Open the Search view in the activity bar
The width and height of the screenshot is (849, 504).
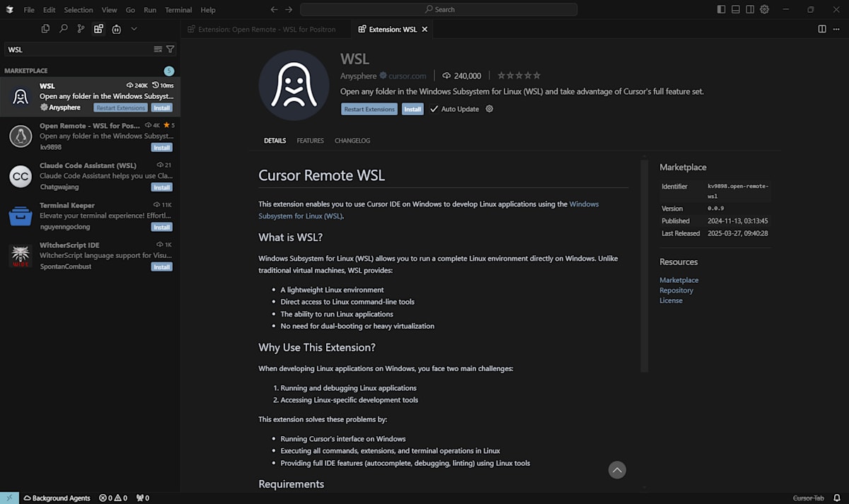63,29
